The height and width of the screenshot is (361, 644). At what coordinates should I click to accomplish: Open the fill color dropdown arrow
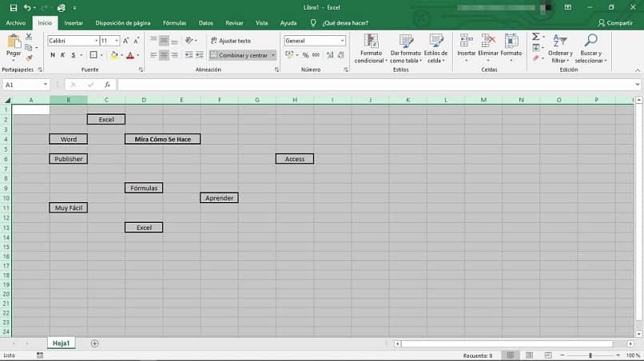pyautogui.click(x=121, y=55)
